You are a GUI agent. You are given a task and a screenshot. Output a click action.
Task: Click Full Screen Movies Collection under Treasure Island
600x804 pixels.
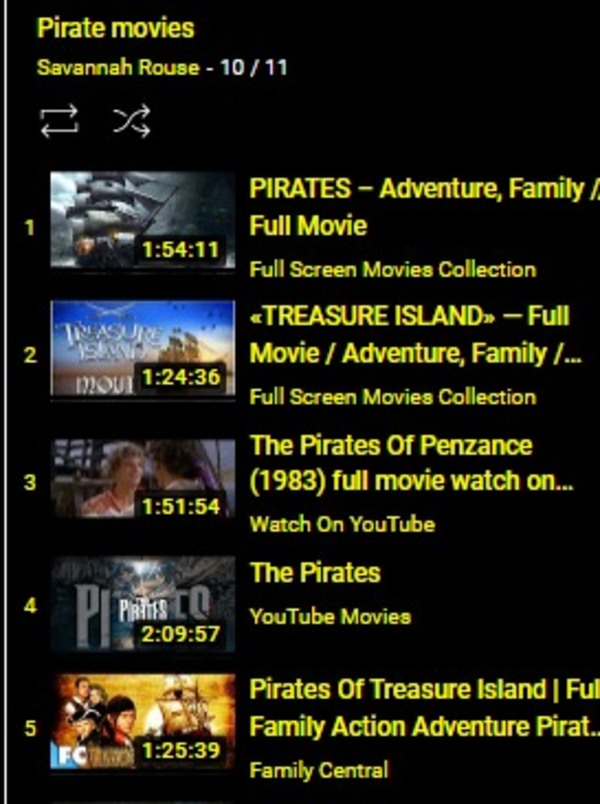pyautogui.click(x=393, y=397)
